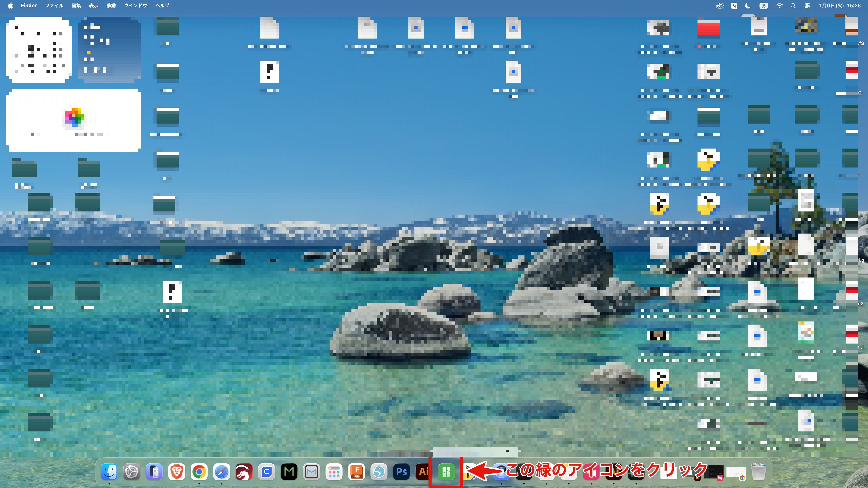This screenshot has width=868, height=488.
Task: Open the Apple menu
Action: pyautogui.click(x=10, y=6)
